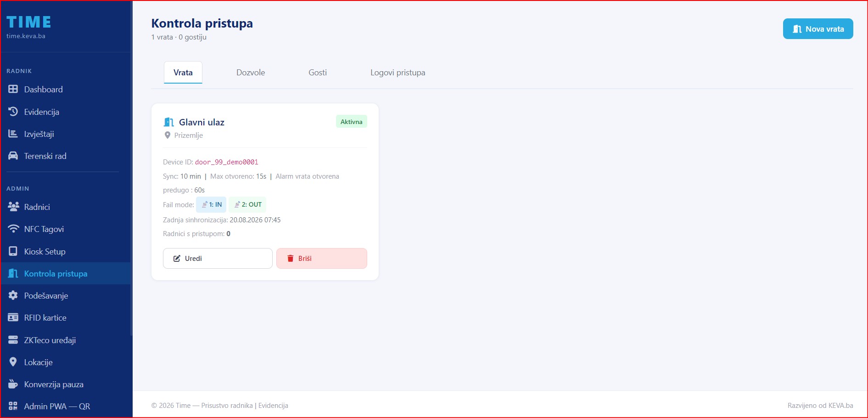Image resolution: width=868 pixels, height=418 pixels.
Task: Open Kiosk Setup page
Action: pos(66,251)
